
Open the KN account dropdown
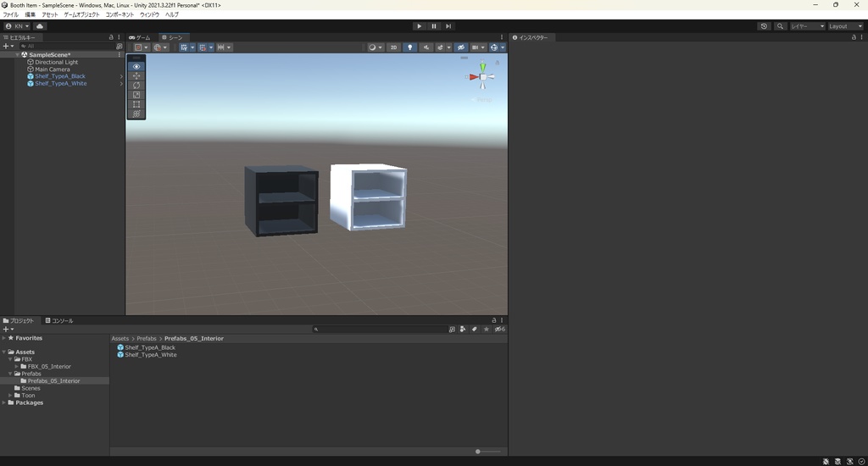tap(17, 26)
